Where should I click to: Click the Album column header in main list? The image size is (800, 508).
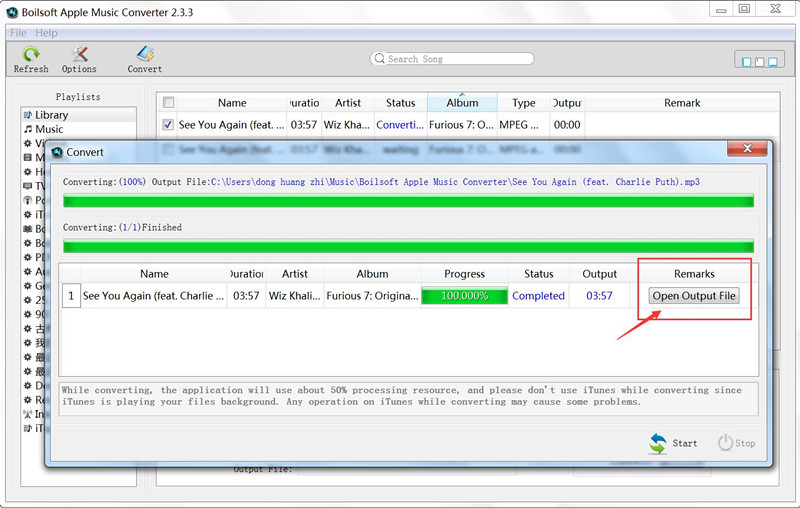(x=462, y=103)
